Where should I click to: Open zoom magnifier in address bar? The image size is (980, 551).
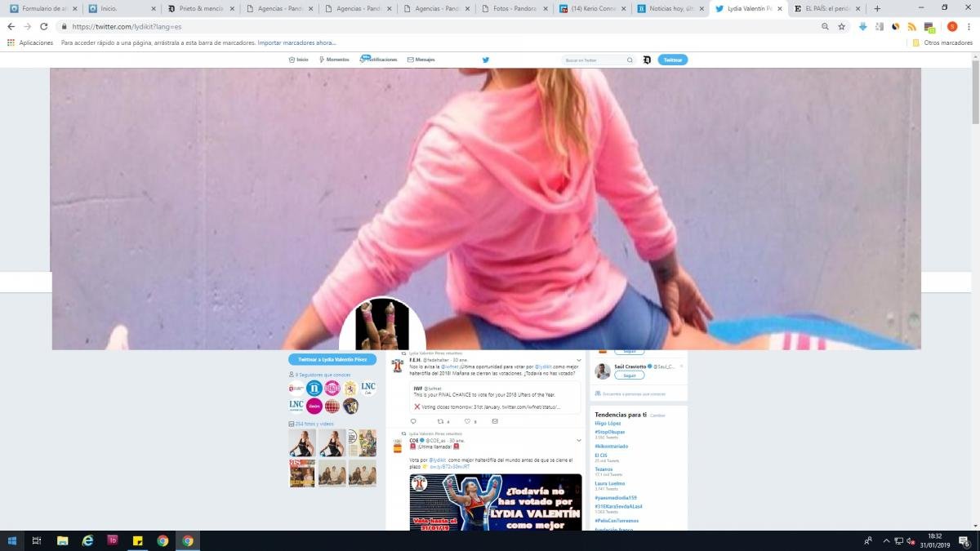click(826, 26)
